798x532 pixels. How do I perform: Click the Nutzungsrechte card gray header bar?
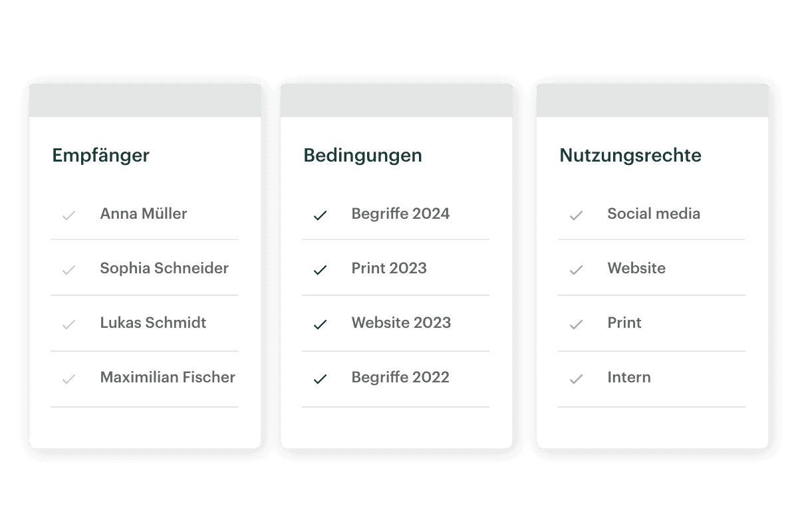pyautogui.click(x=652, y=100)
